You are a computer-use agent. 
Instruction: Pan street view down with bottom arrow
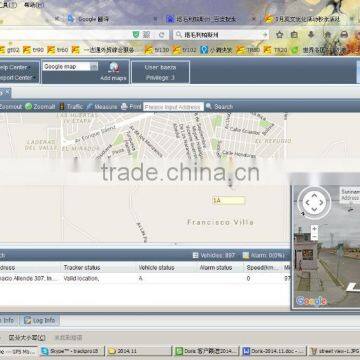[314, 210]
